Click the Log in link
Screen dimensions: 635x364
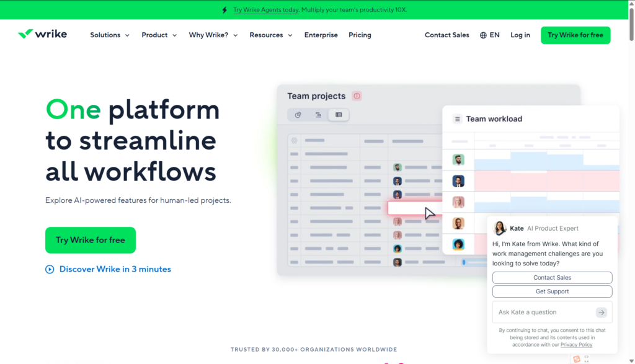(x=520, y=35)
